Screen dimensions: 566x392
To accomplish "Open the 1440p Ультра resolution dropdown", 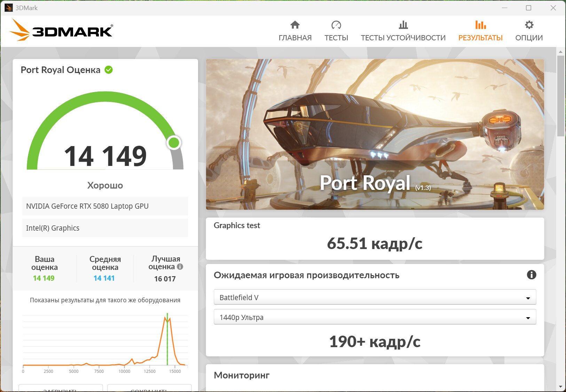I will click(374, 317).
